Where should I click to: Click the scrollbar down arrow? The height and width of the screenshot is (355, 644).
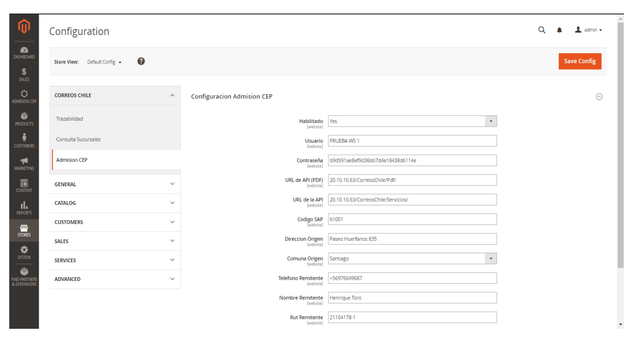620,325
